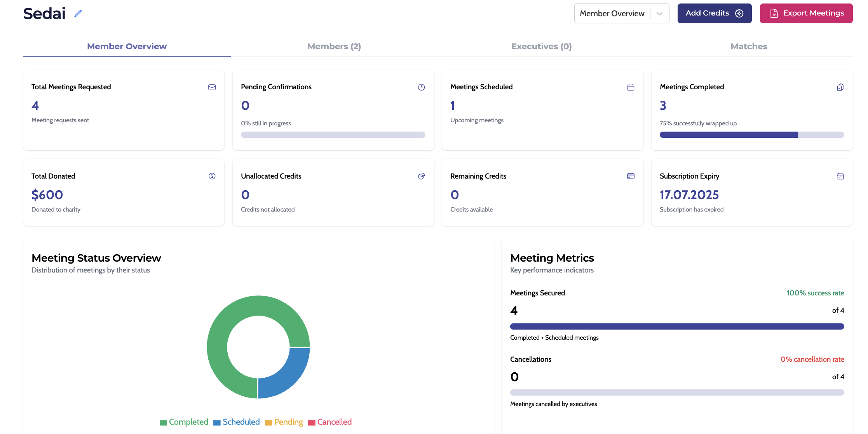Click the envelope icon on Total Meetings Requested
This screenshot has width=868, height=434.
pyautogui.click(x=212, y=87)
